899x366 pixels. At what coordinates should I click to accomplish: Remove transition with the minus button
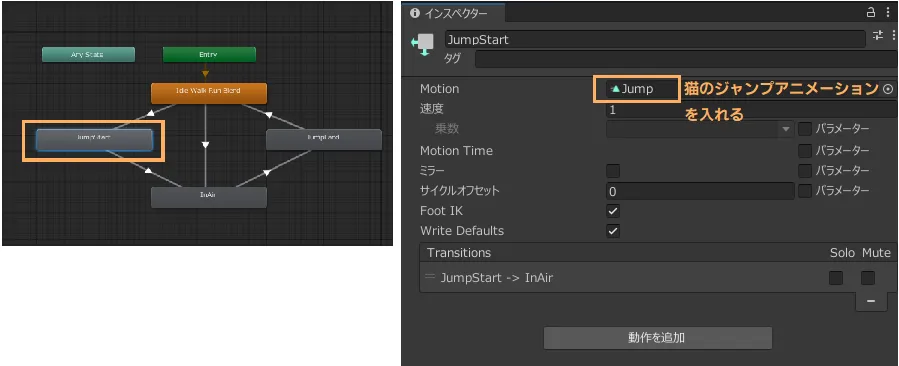point(870,301)
